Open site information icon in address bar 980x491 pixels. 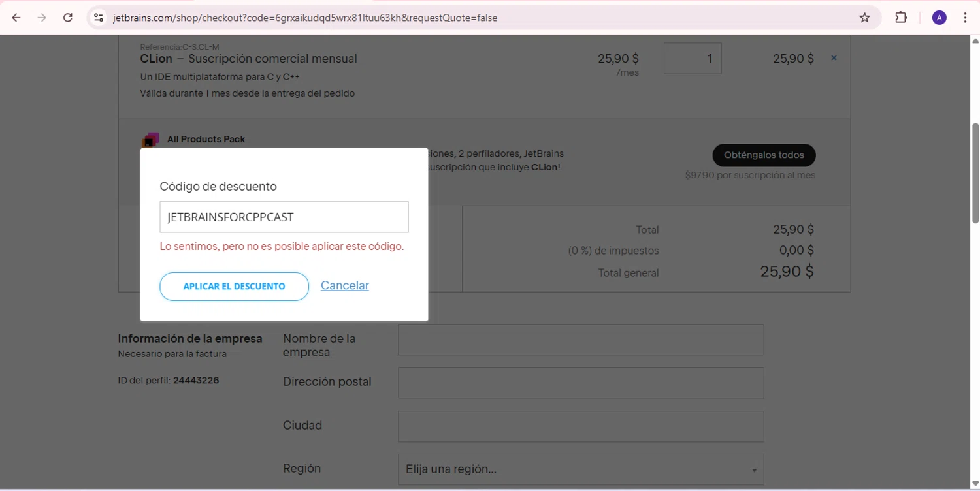click(x=99, y=18)
